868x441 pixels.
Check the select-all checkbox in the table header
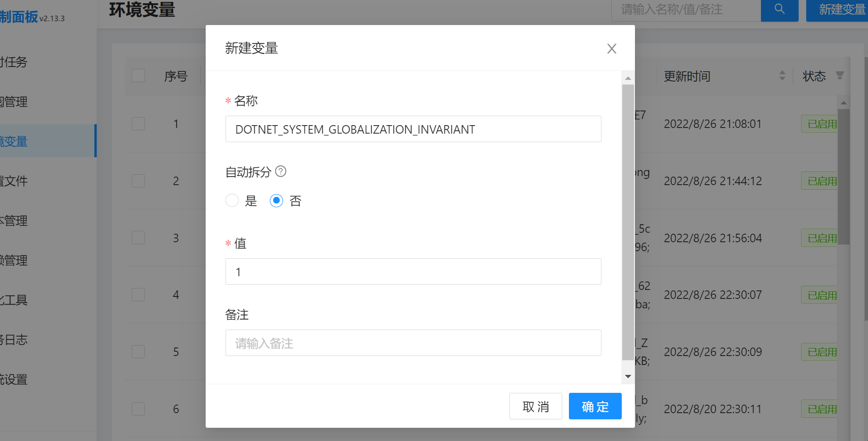click(x=138, y=76)
